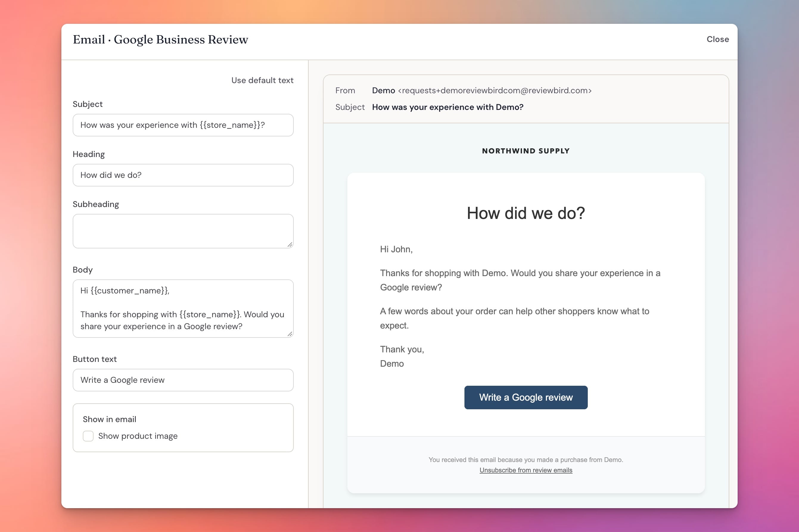This screenshot has width=799, height=532.
Task: Enable Show product image checkbox
Action: tap(88, 436)
